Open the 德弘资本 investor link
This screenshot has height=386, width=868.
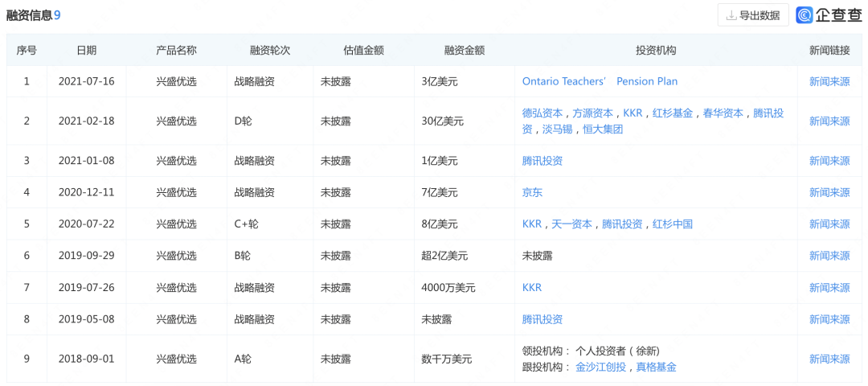(x=542, y=113)
